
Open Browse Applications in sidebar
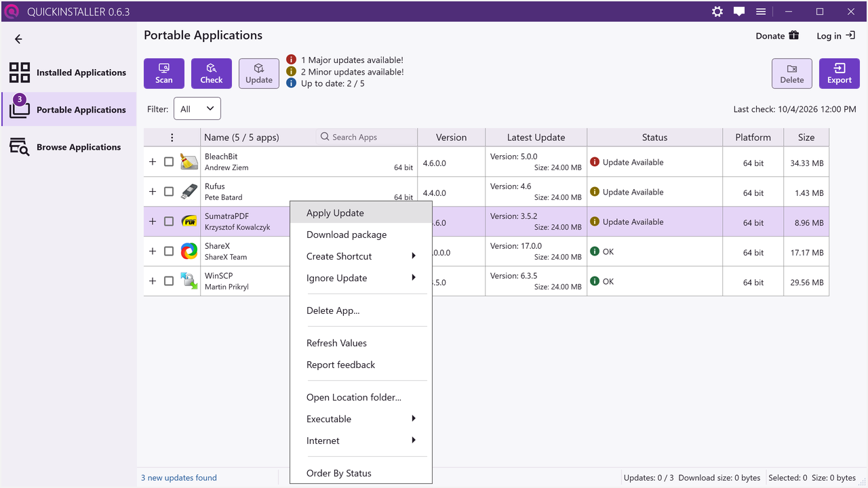pyautogui.click(x=68, y=147)
